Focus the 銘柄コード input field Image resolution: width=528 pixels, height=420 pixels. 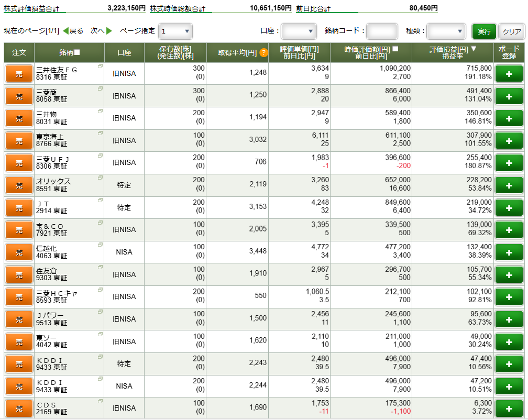(x=382, y=31)
